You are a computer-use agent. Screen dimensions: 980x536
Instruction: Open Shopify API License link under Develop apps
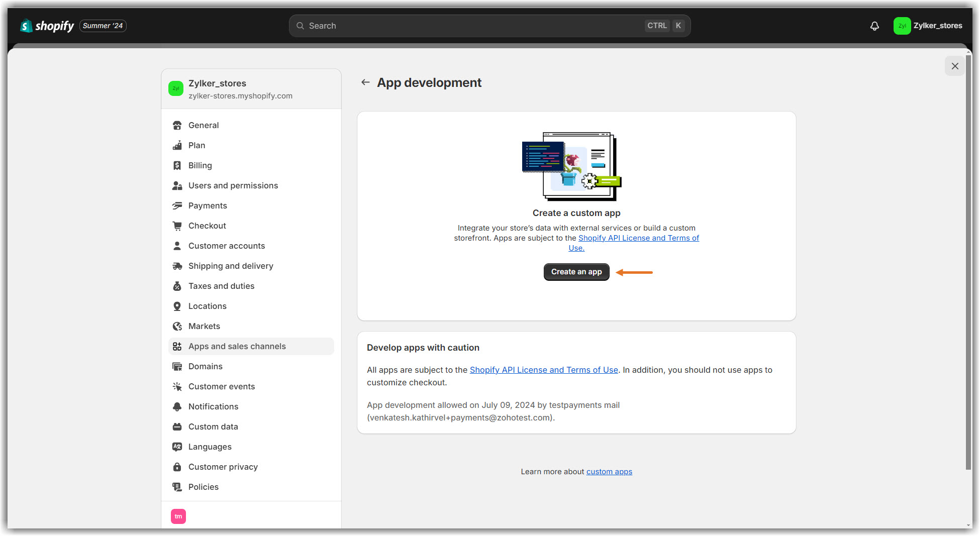tap(544, 370)
